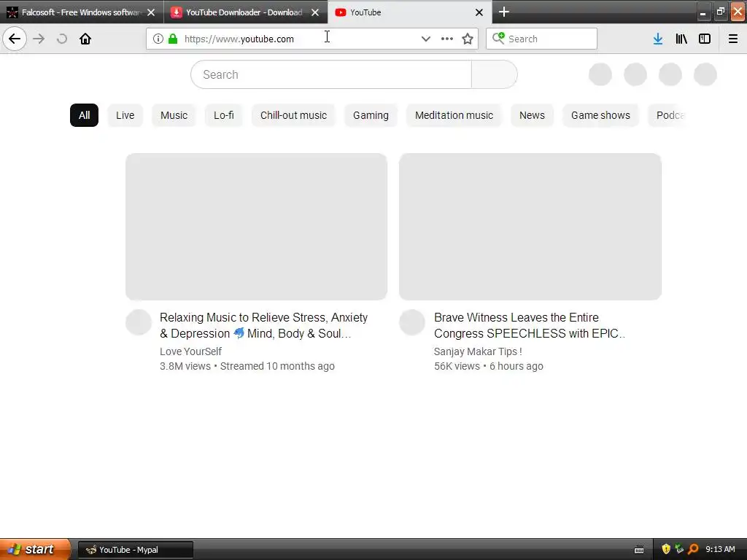Screen dimensions: 747x560
Task: Reload the page with the refresh icon
Action: [61, 39]
